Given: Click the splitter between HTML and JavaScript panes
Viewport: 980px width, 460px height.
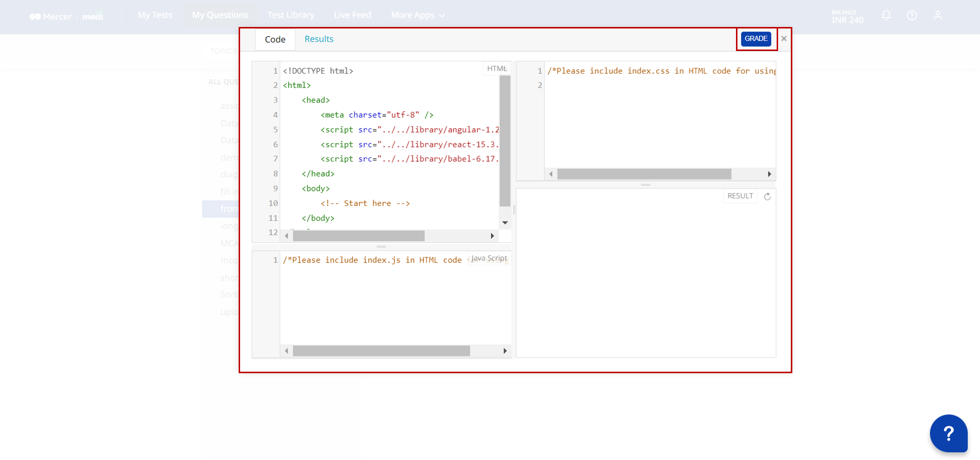Looking at the screenshot, I should coord(381,247).
